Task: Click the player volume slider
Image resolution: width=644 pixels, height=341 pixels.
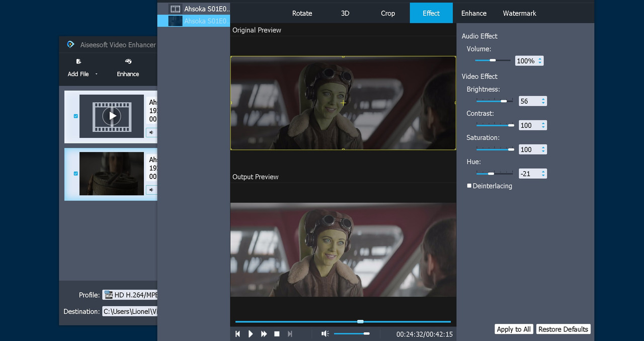Action: (352, 333)
